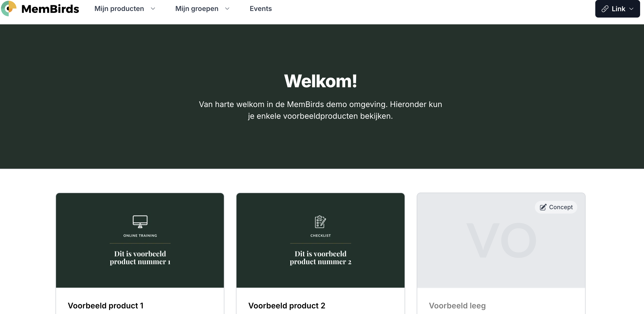Click the MemBirds bird logo icon
644x314 pixels.
(9, 9)
